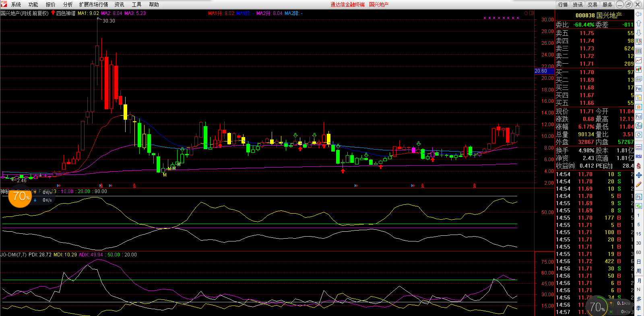
Task: Switch to 1-minute period
Action: click(638, 215)
